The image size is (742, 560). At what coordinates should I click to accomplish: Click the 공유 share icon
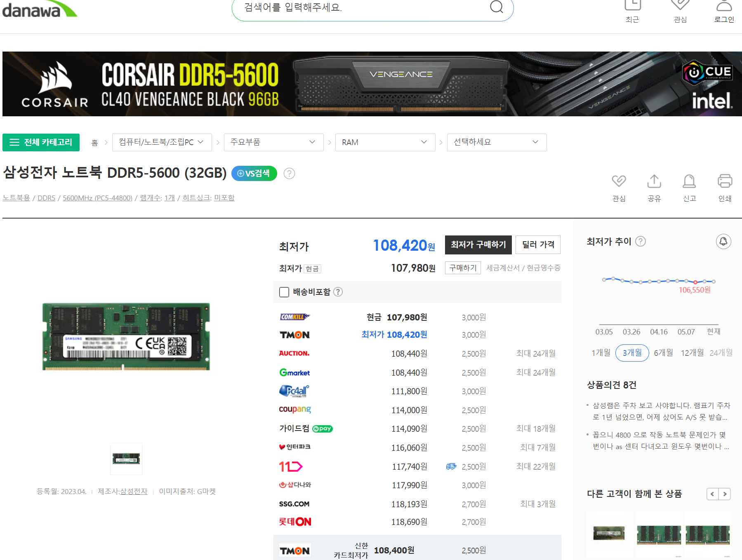tap(654, 181)
